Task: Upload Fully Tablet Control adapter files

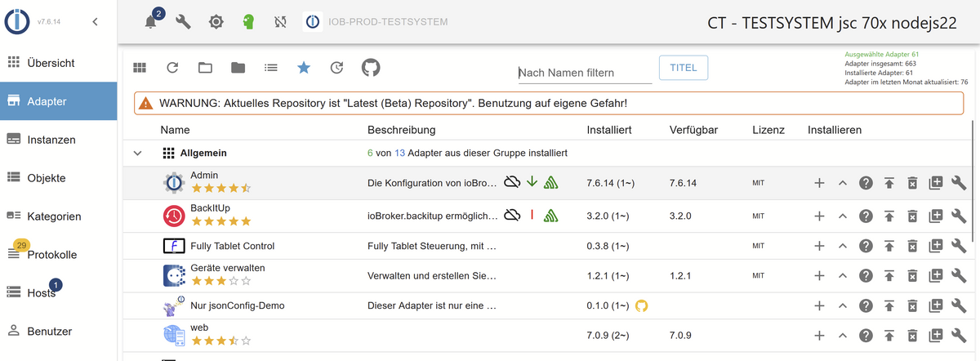Action: 890,245
